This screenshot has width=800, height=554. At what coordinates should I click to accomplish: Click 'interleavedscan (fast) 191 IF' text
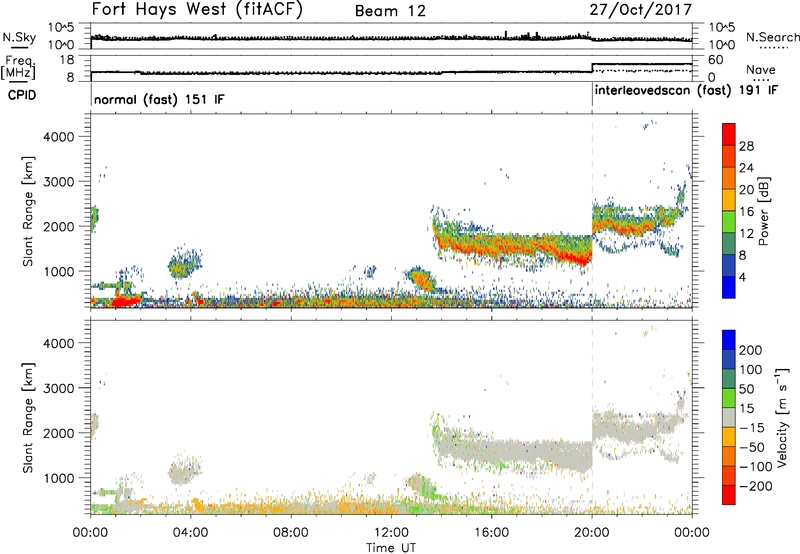[686, 91]
